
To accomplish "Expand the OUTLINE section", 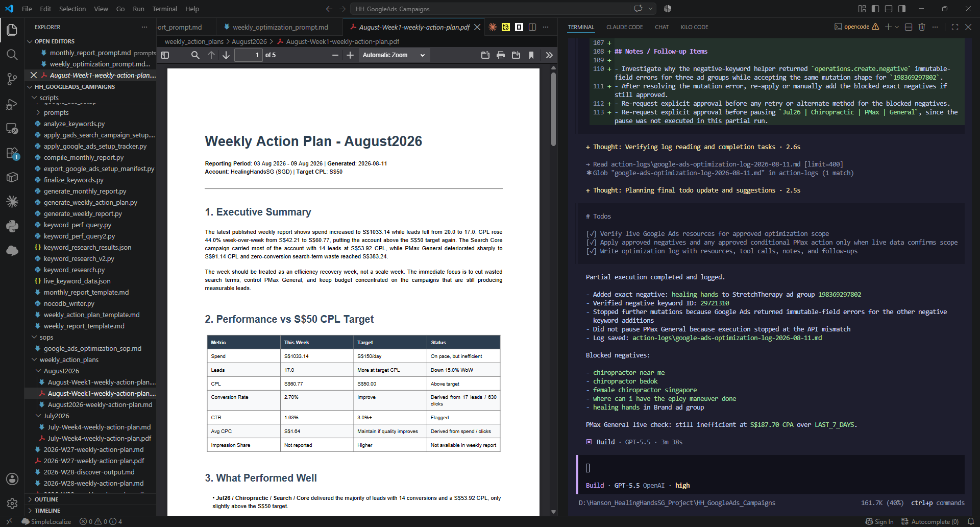I will (46, 499).
